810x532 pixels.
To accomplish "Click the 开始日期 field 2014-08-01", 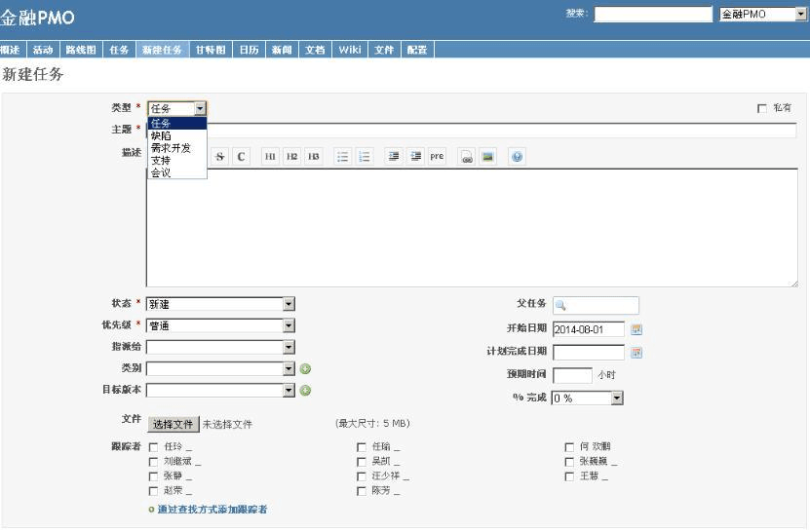I will (589, 329).
